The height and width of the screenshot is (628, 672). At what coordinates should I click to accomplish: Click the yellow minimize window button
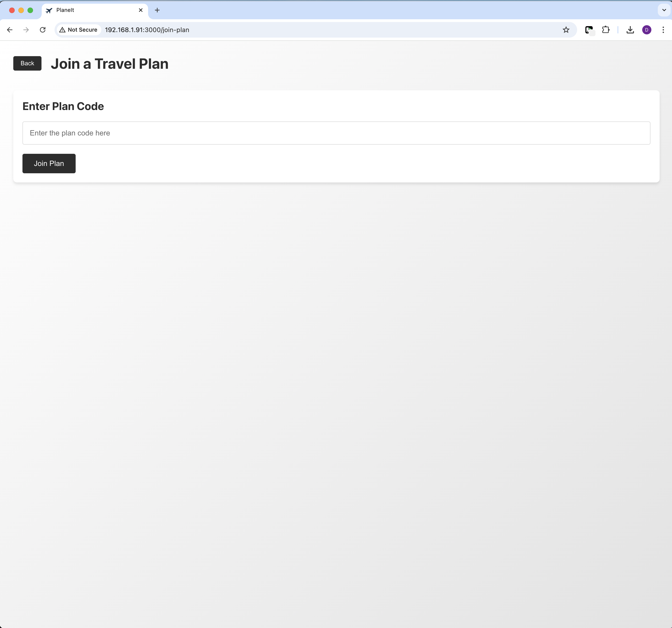click(21, 10)
